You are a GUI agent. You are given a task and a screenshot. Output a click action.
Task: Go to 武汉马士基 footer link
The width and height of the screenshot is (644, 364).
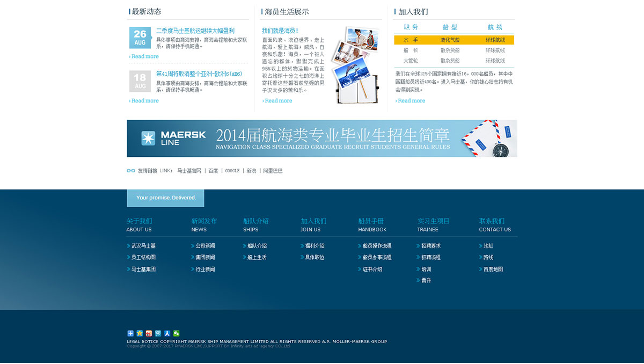pos(143,246)
